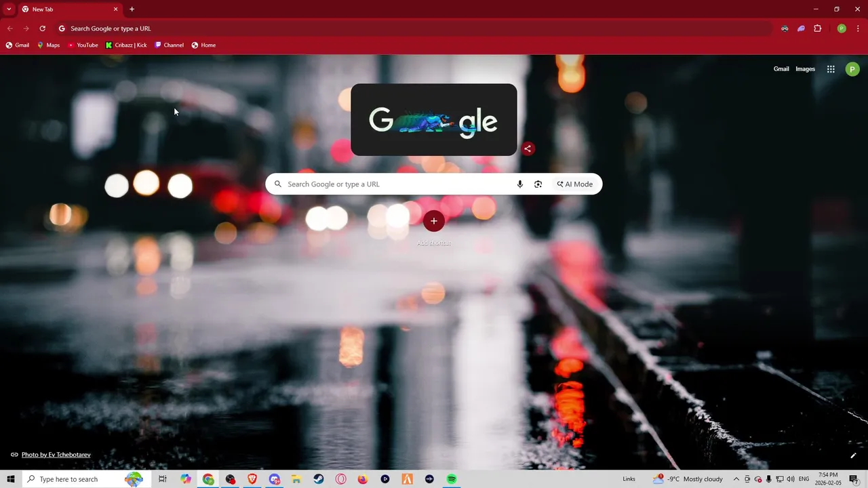
Task: Click the Google Doodle logo
Action: 434,120
